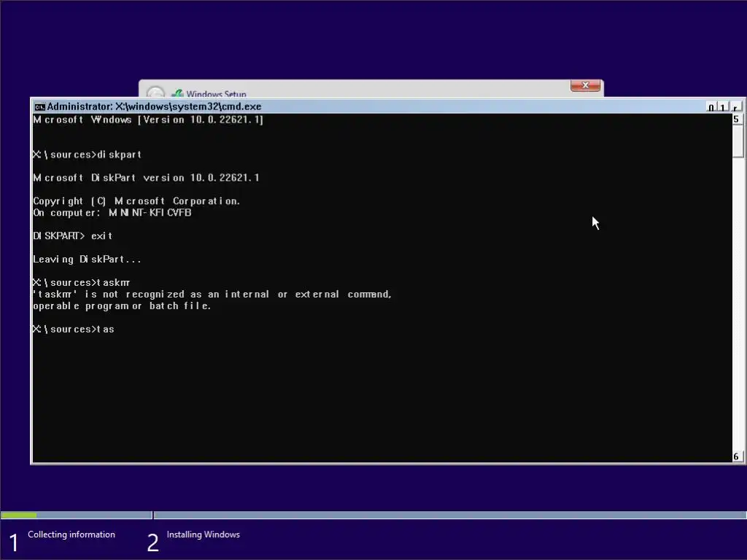The image size is (747, 560).
Task: Click the 'X:\sources>taskmr' line
Action: click(x=82, y=282)
